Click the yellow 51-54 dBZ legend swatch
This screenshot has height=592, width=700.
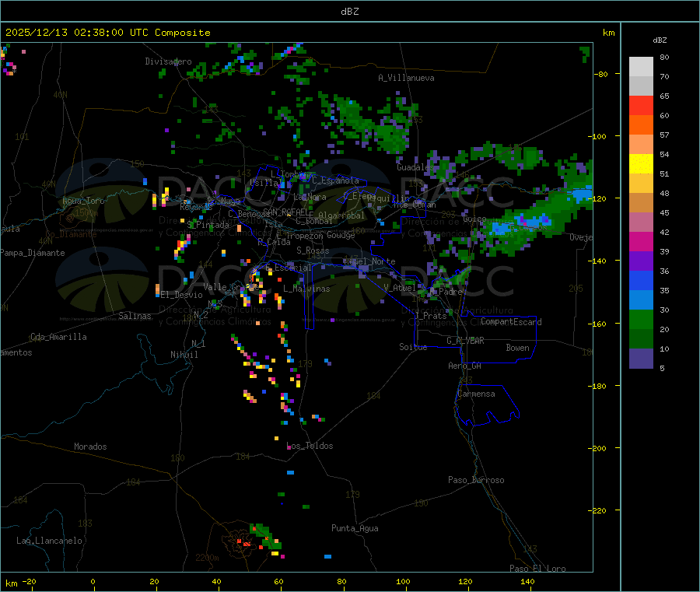coord(641,164)
